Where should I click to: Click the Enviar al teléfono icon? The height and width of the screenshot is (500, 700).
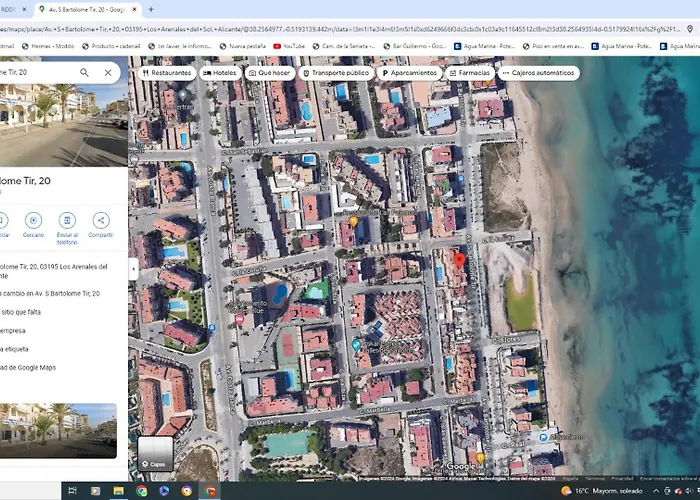coord(67,221)
